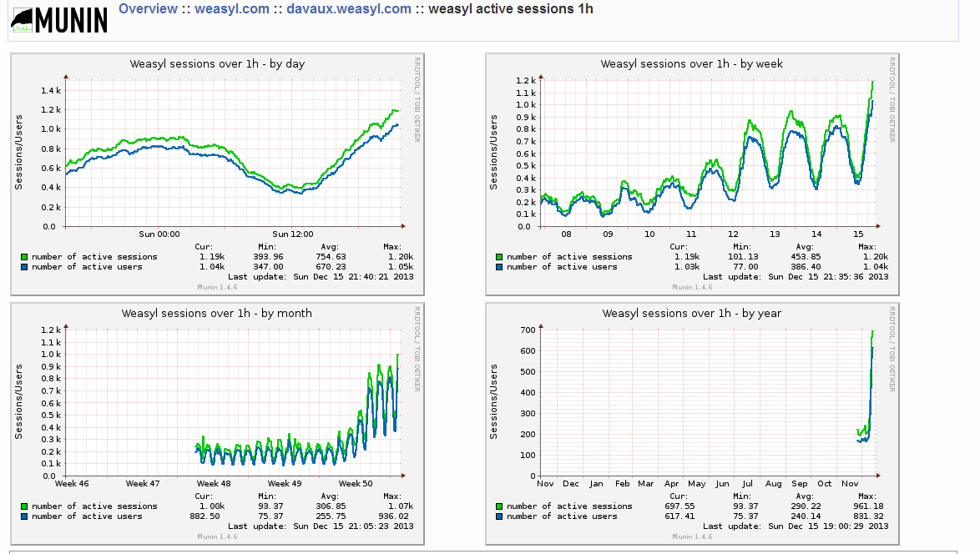Screen dimensions: 980x554
Task: Click the year graph users current 617.41
Action: click(680, 516)
